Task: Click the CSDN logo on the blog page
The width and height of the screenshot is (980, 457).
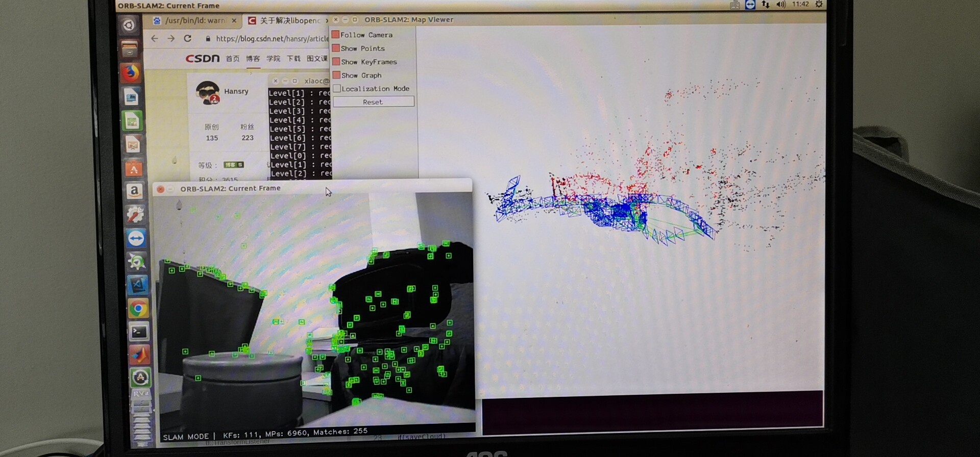Action: (202, 59)
